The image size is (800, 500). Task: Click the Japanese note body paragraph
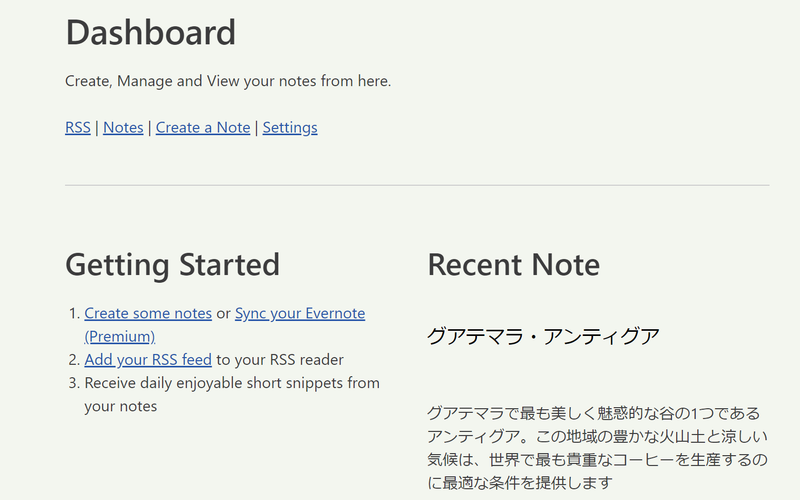coord(596,447)
